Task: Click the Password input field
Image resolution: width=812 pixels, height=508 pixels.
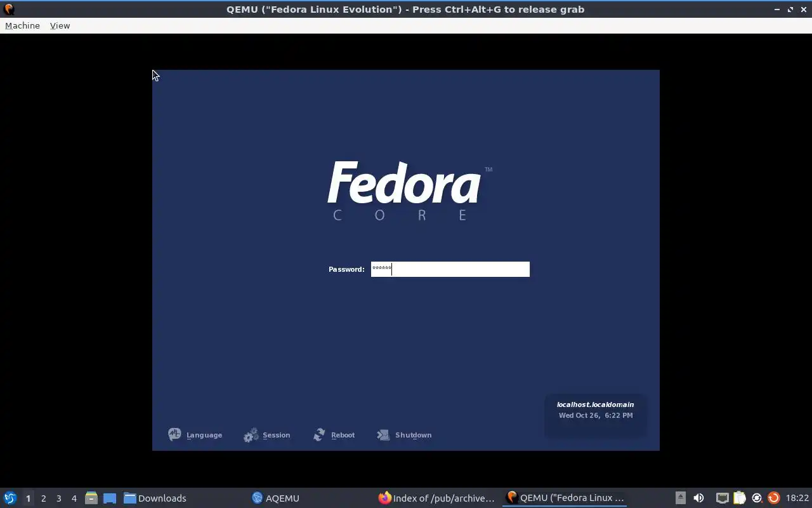Action: tap(450, 269)
